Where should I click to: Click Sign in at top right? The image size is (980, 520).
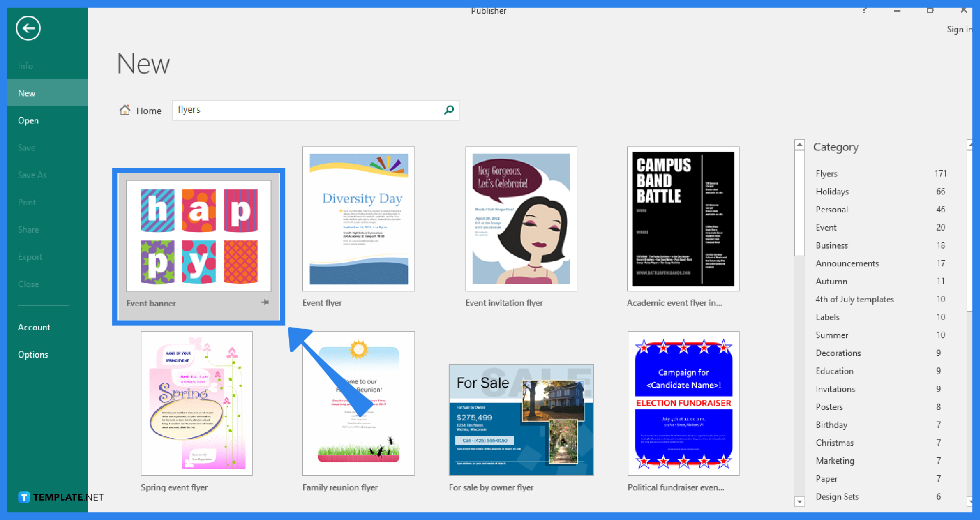(x=959, y=29)
